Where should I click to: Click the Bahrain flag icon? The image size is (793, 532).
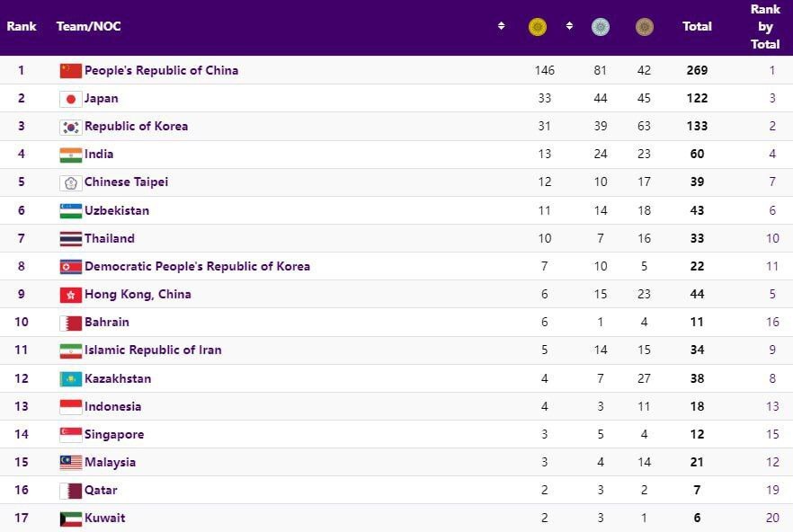(x=71, y=323)
